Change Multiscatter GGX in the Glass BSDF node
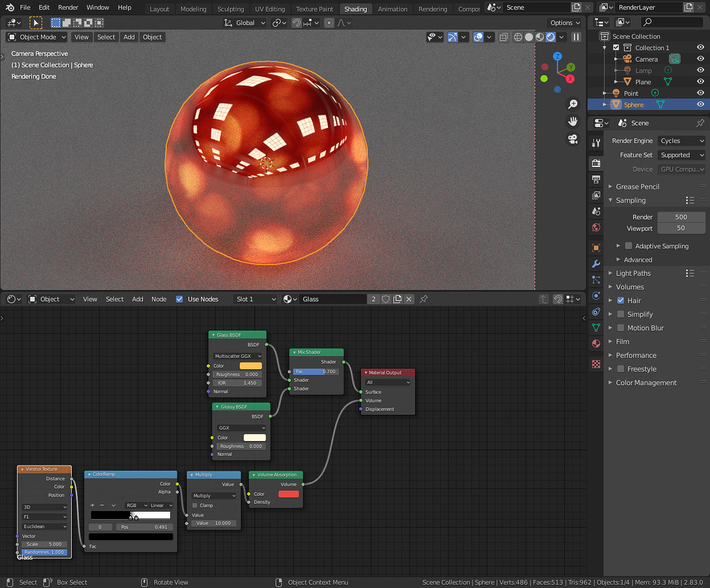 pyautogui.click(x=237, y=356)
